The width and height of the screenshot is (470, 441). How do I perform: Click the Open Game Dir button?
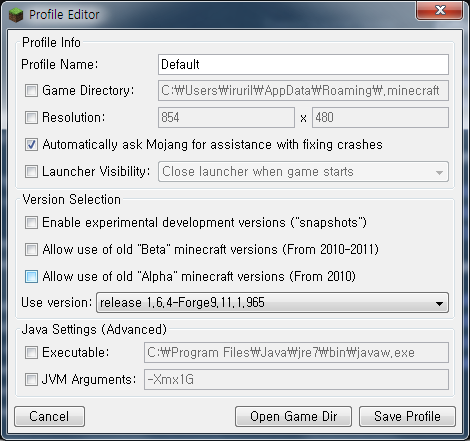click(293, 417)
